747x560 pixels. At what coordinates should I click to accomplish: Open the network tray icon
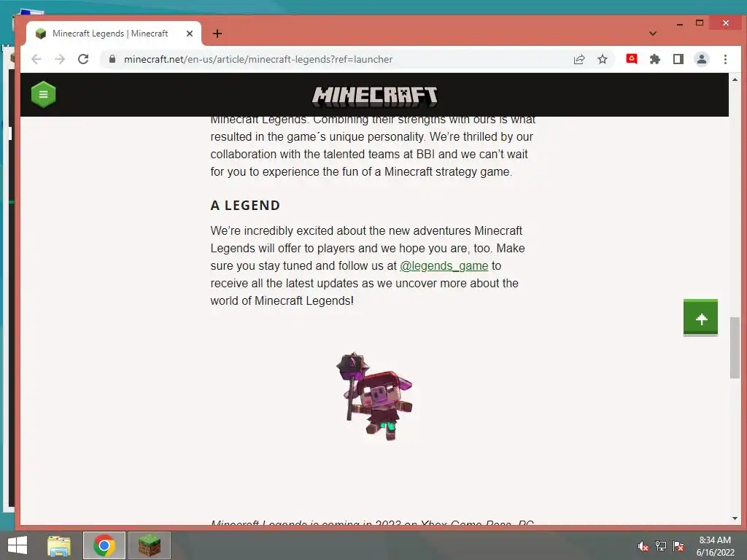click(660, 546)
